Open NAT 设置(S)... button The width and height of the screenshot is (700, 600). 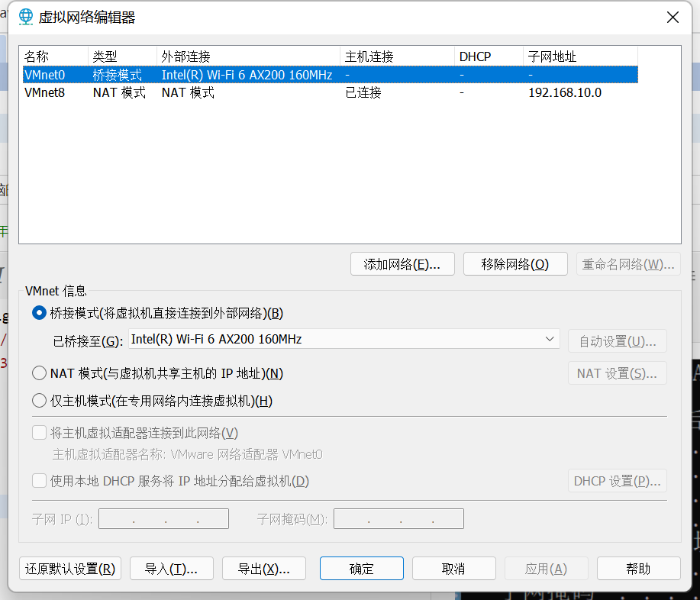coord(618,373)
